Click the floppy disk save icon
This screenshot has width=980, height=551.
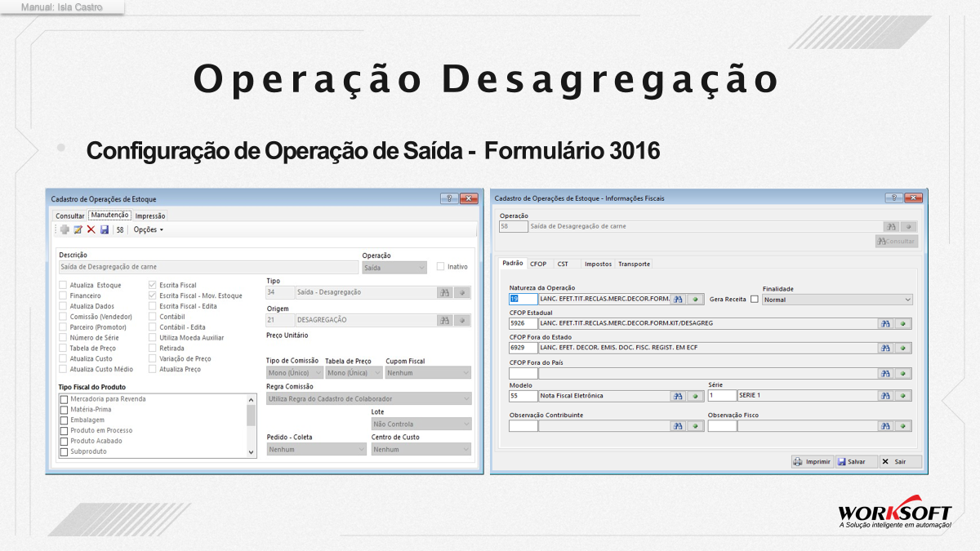point(105,230)
